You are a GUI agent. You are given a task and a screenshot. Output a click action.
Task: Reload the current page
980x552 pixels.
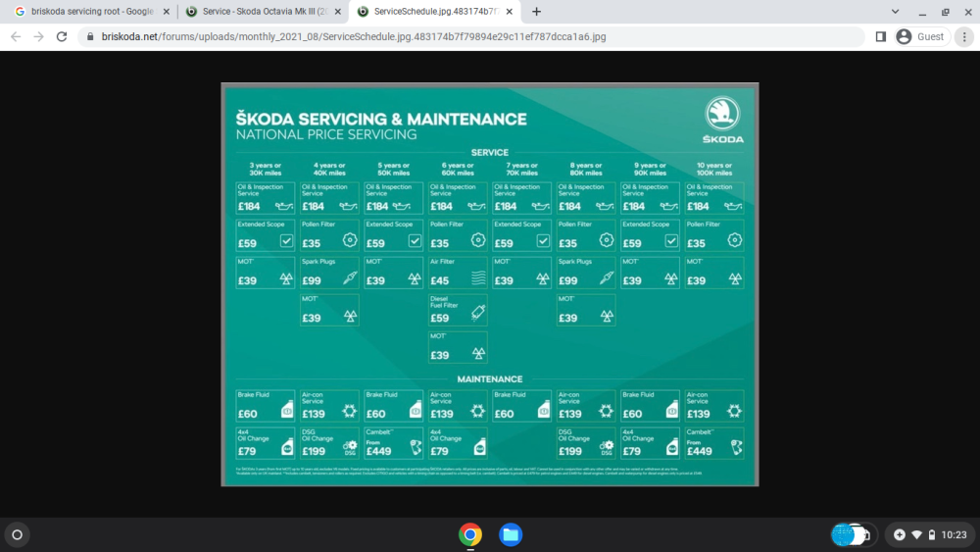pos(62,37)
